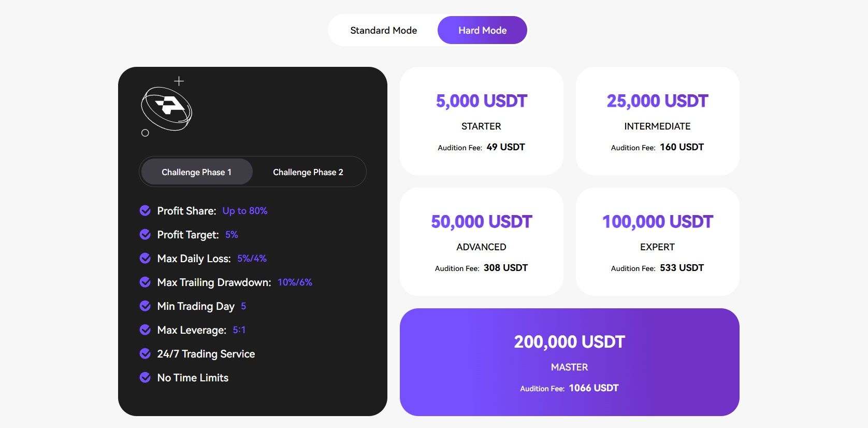Select the Hard Mode toggle
Image resolution: width=868 pixels, height=428 pixels.
click(x=482, y=31)
